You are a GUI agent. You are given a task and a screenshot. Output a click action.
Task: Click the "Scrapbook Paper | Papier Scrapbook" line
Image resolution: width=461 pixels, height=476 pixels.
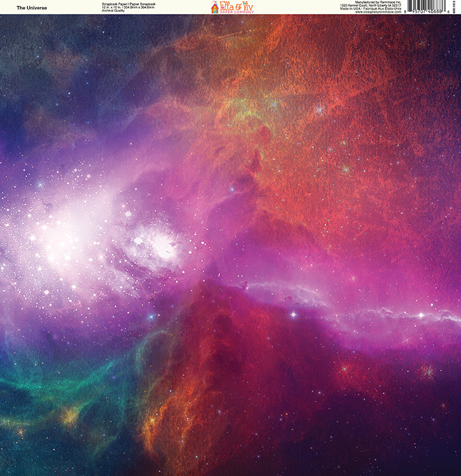[129, 4]
